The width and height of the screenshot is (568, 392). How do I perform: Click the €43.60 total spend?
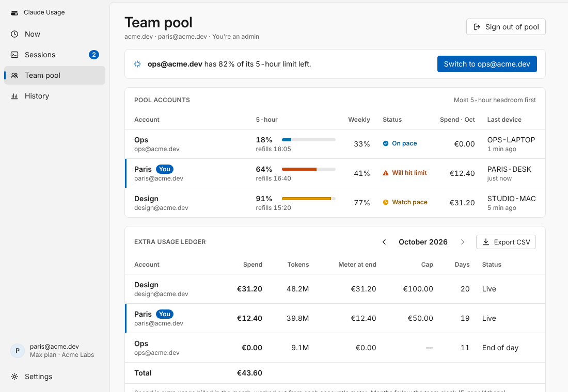coord(249,373)
